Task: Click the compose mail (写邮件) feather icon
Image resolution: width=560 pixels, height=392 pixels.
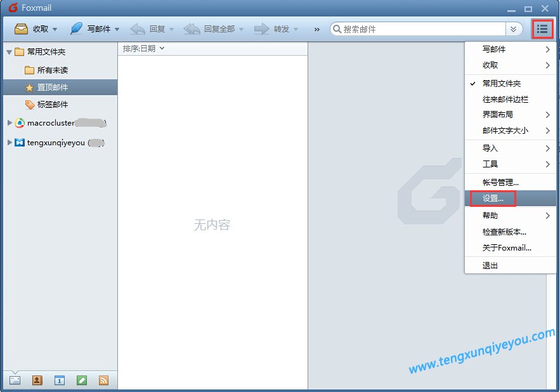Action: click(76, 29)
